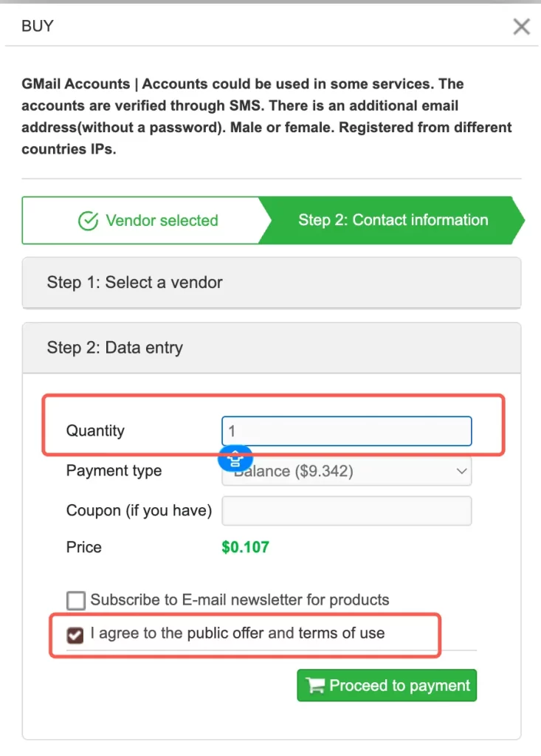Go back to the Vendor selected step
The image size is (541, 756).
tap(148, 221)
